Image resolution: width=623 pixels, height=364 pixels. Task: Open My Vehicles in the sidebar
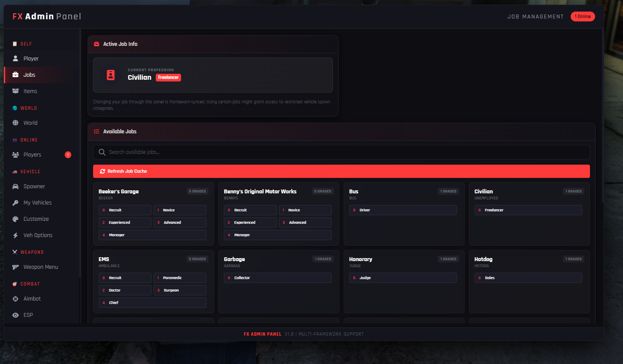pos(42,202)
